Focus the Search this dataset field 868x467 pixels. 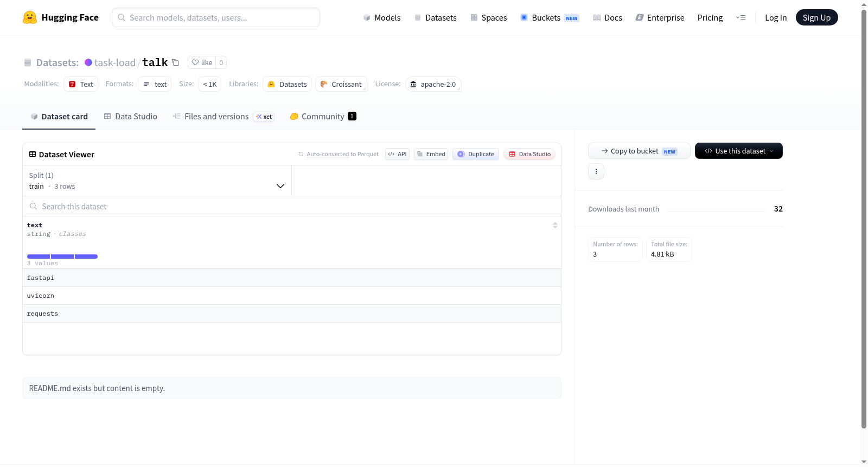(x=292, y=206)
